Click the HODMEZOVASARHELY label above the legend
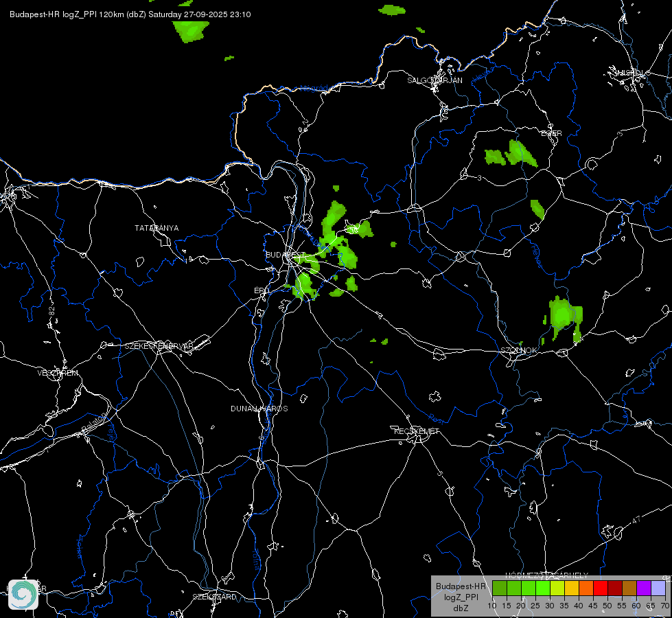The image size is (672, 618). pyautogui.click(x=546, y=575)
